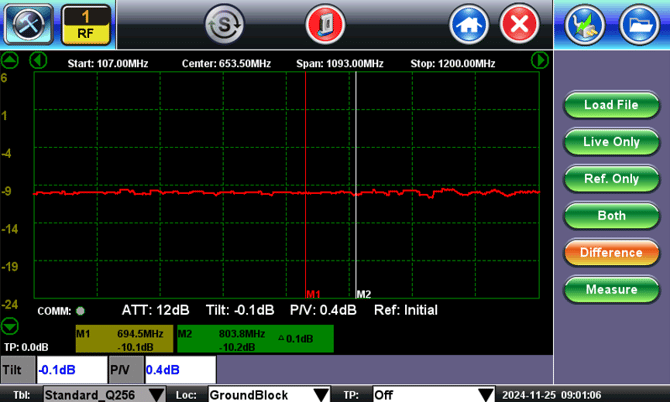Shift frequency range with the right arrow
This screenshot has width=670, height=402.
[540, 61]
